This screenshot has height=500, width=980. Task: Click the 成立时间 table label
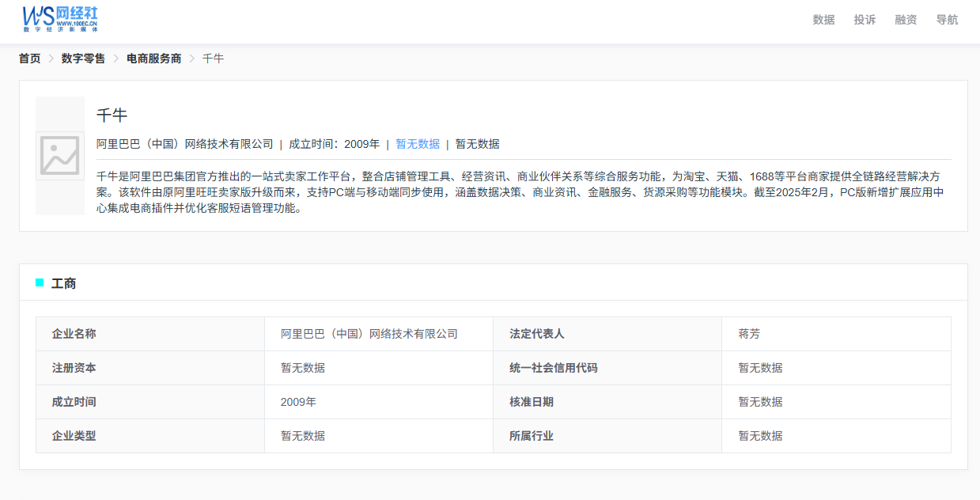74,402
